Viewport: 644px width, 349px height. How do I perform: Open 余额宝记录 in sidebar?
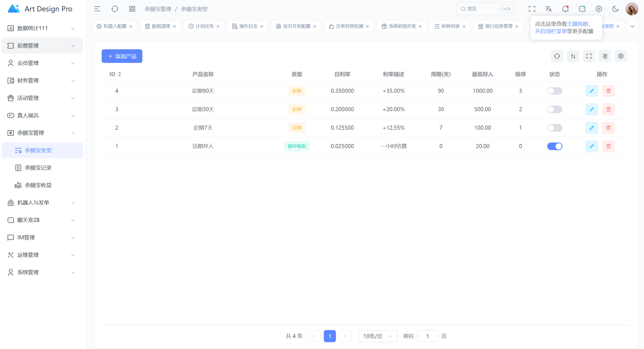(x=38, y=168)
